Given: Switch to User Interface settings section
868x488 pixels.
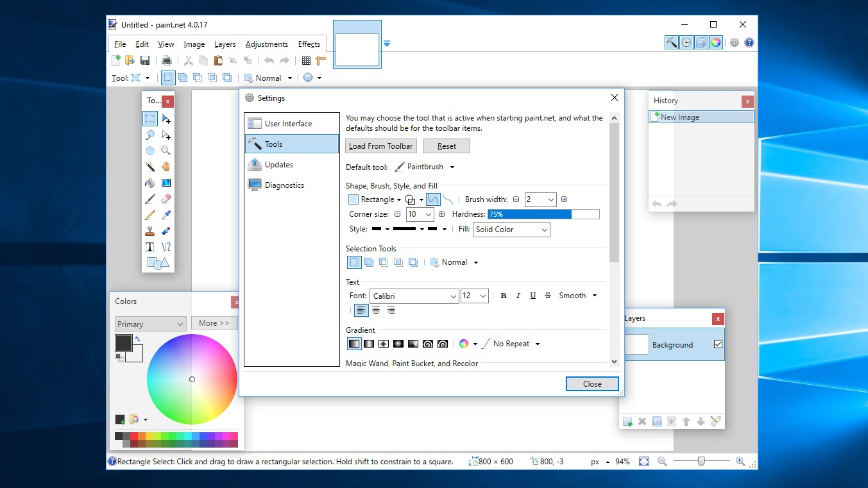Looking at the screenshot, I should tap(292, 124).
